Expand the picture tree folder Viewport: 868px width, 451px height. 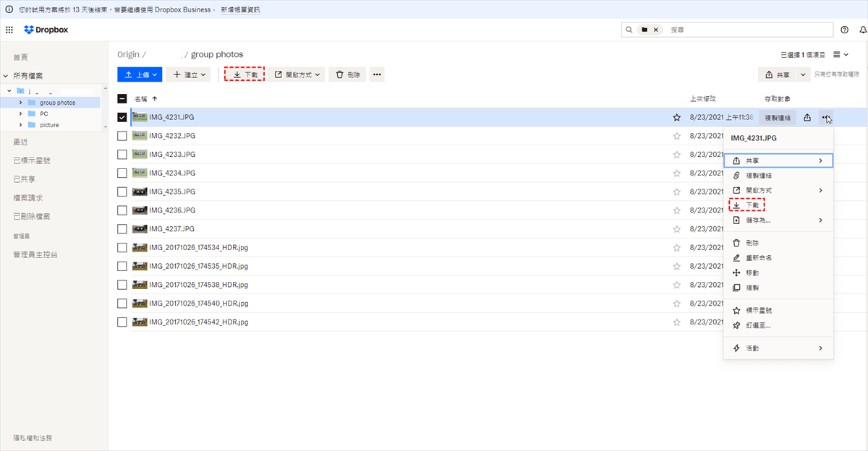(20, 125)
